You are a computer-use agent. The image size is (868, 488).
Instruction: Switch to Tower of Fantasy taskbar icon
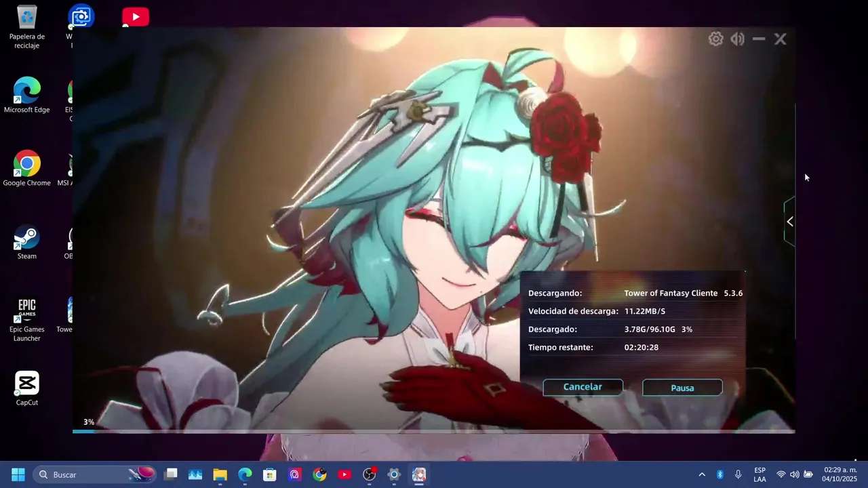(x=419, y=474)
